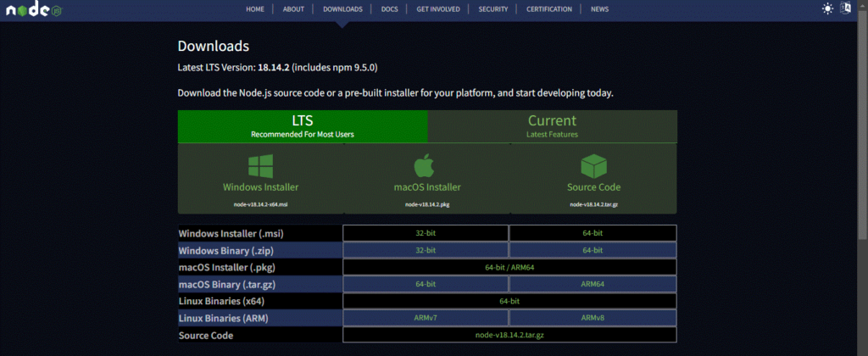Open the DOWNLOADS menu item
The height and width of the screenshot is (356, 868).
tap(342, 9)
